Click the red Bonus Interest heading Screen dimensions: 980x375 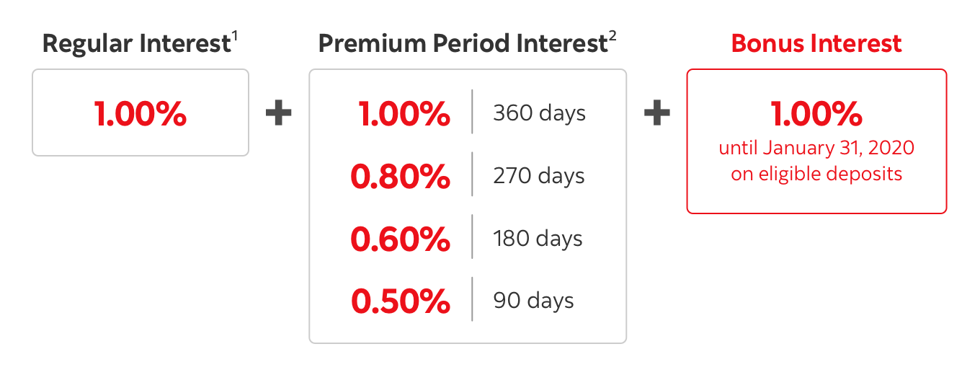(x=816, y=44)
